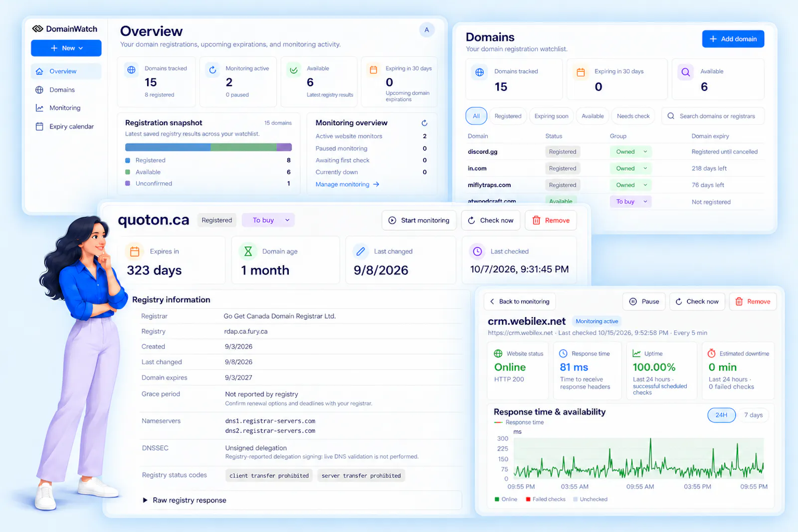Click the client transfer prohibited status code
The height and width of the screenshot is (532, 798).
[x=269, y=476]
